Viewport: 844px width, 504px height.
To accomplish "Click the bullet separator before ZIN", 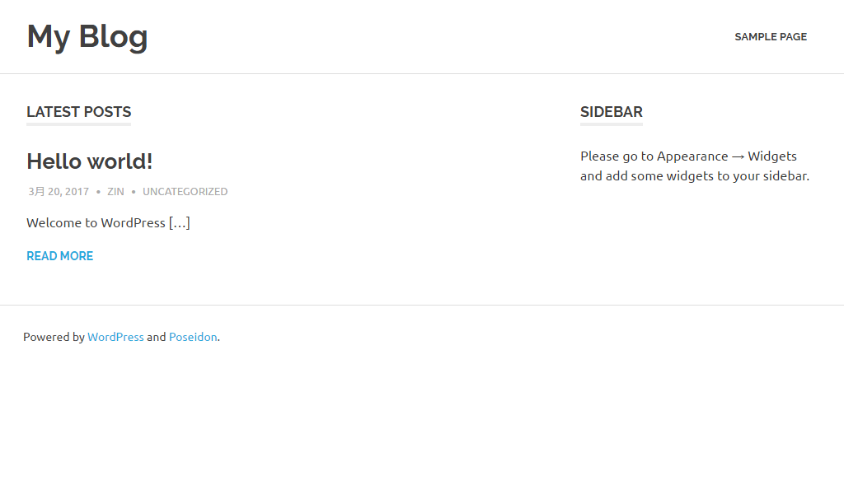I will coord(98,192).
